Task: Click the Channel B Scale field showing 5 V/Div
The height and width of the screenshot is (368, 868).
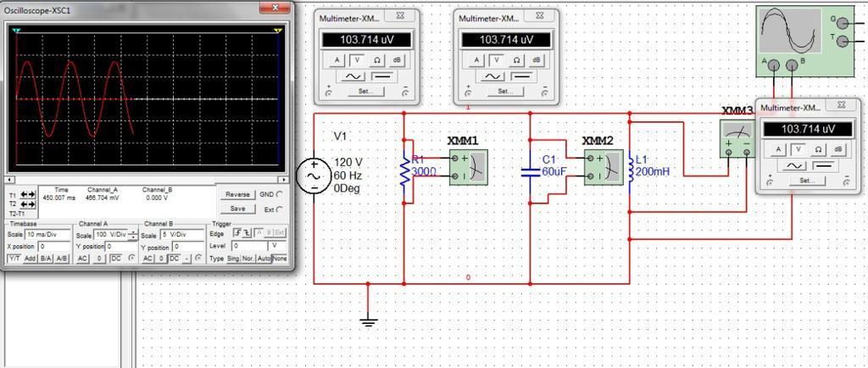Action: click(182, 234)
